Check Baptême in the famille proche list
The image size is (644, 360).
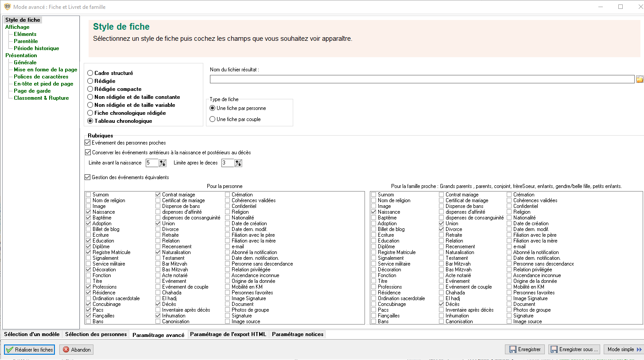(374, 218)
